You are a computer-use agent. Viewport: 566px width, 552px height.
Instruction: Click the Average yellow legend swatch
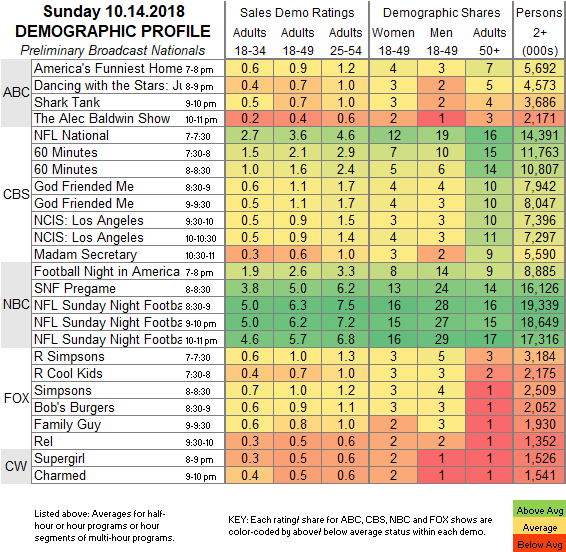coord(539,527)
